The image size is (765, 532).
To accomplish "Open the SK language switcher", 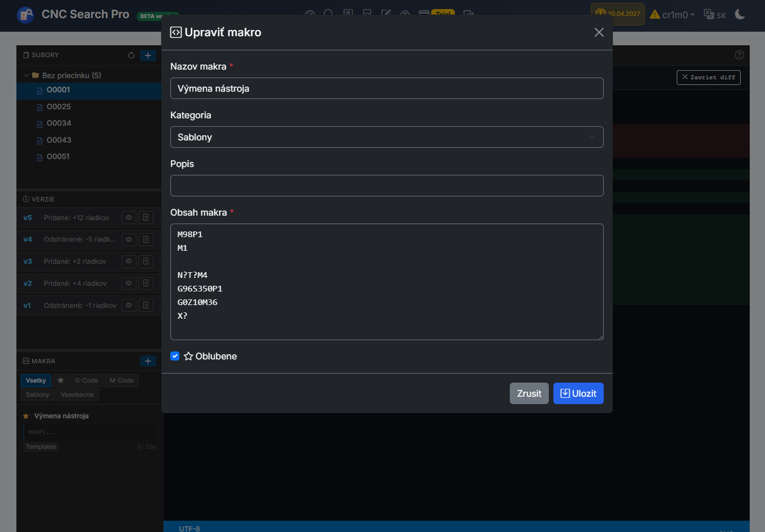I will pos(715,15).
